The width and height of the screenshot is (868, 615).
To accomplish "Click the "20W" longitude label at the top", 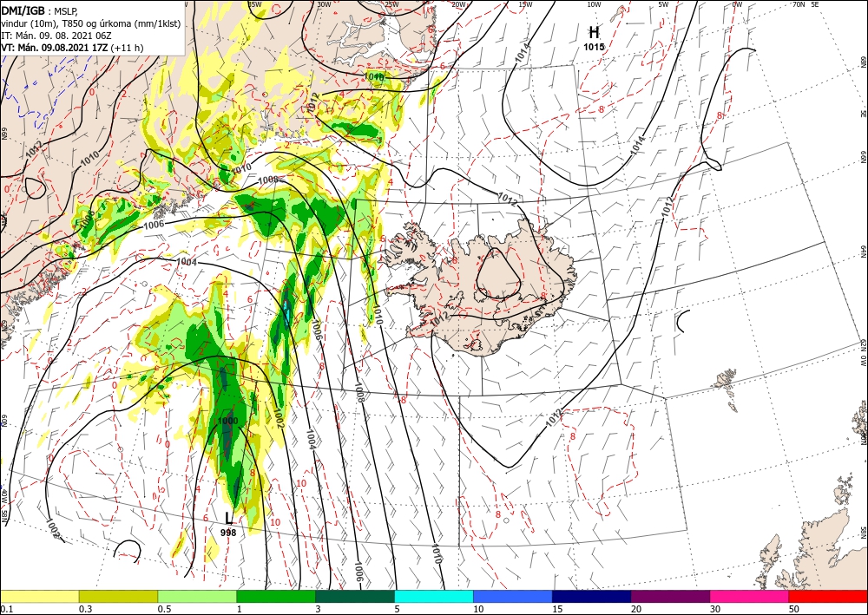I will (x=458, y=4).
